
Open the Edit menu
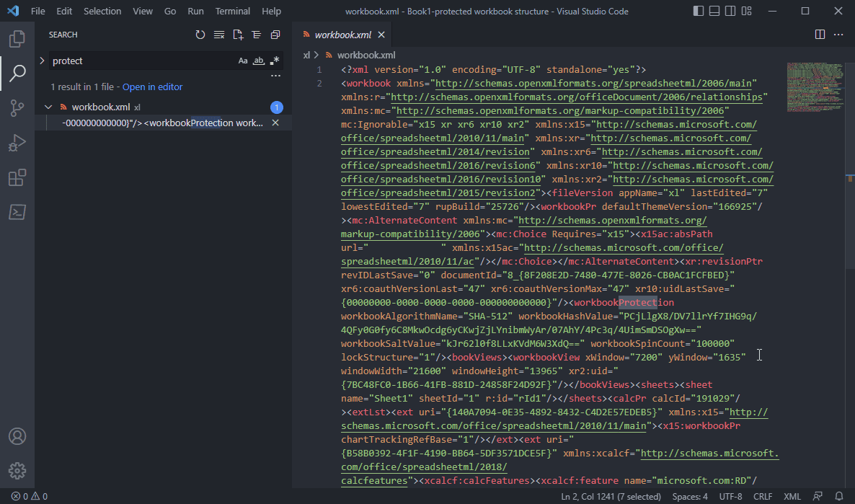coord(63,11)
